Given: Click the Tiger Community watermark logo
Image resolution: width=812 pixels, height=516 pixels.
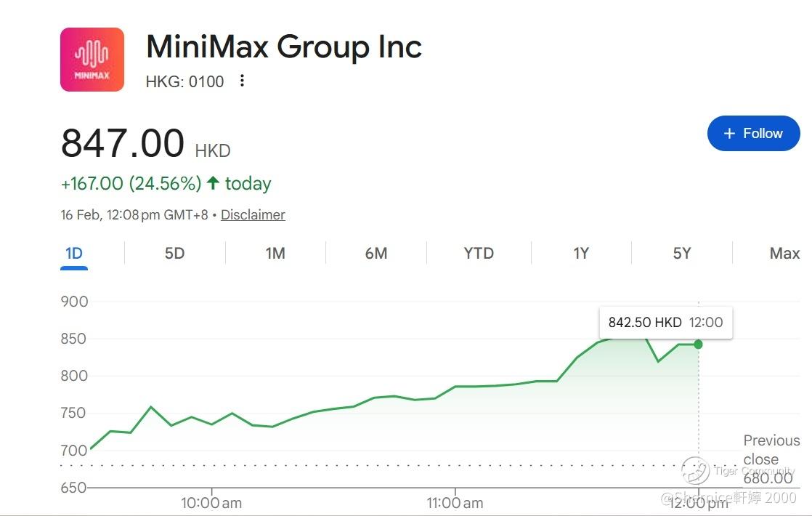Looking at the screenshot, I should (696, 470).
